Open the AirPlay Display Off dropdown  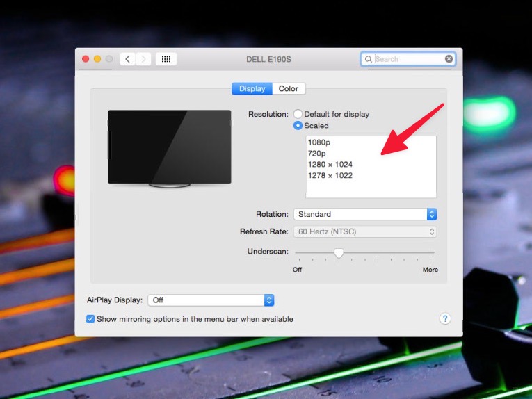click(211, 300)
